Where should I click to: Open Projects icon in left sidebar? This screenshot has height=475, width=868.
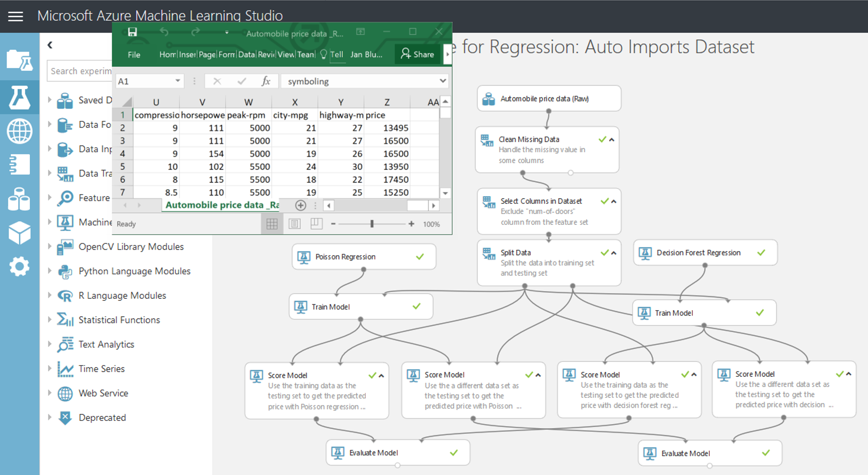19,61
